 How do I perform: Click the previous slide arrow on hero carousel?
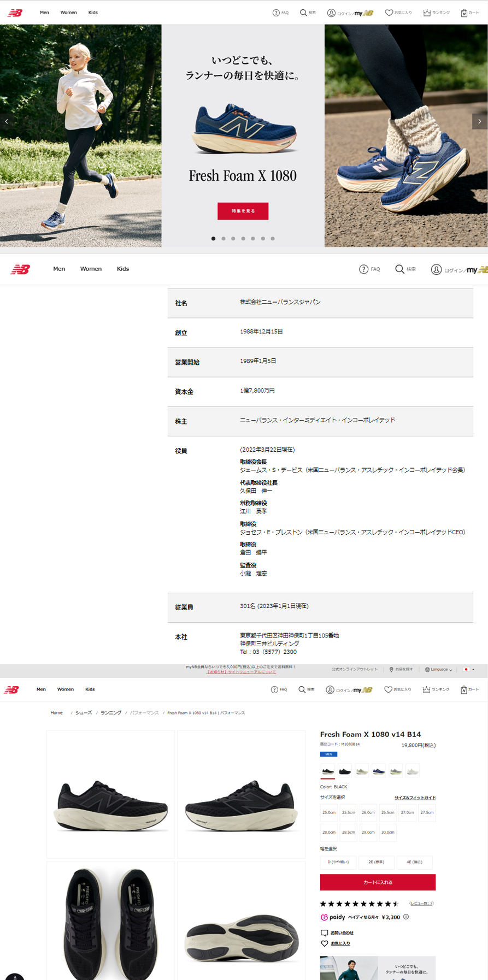7,121
